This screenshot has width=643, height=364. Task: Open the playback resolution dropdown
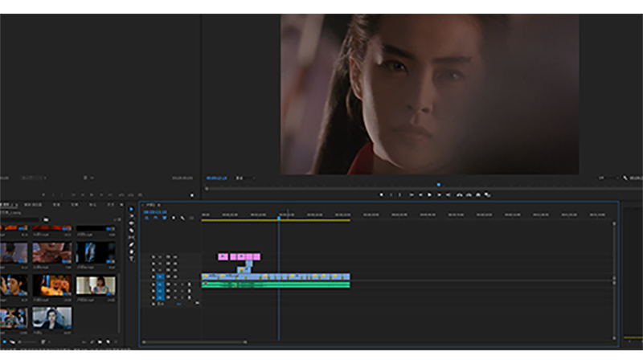tap(605, 178)
